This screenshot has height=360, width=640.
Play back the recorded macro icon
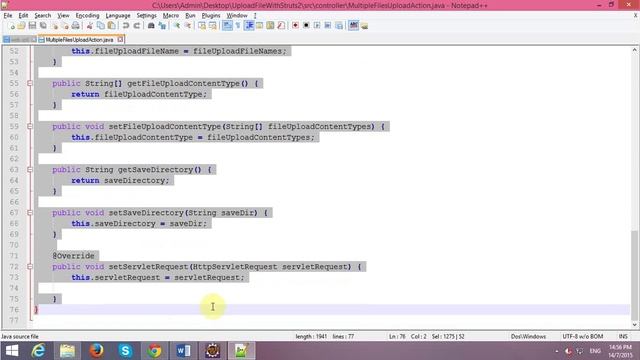(317, 26)
